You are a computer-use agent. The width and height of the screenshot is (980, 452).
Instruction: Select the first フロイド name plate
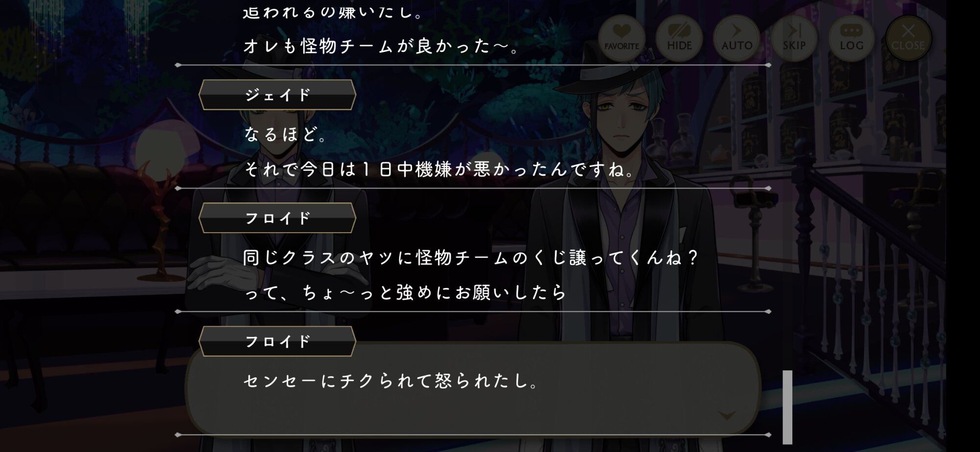(x=277, y=218)
